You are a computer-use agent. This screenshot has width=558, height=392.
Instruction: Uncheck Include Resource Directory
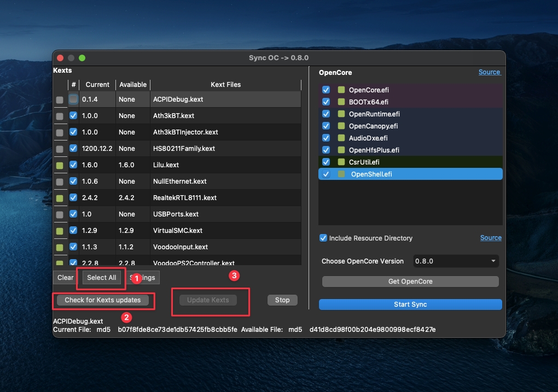point(323,238)
